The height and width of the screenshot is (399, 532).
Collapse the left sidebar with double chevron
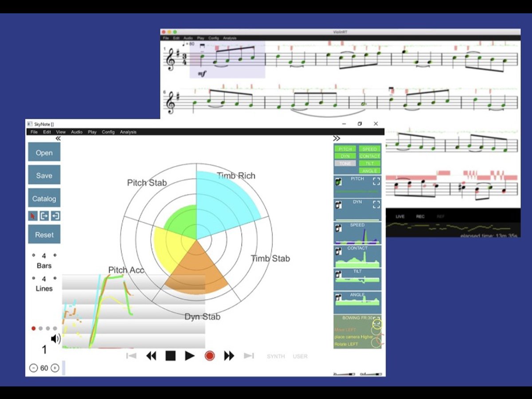point(58,139)
